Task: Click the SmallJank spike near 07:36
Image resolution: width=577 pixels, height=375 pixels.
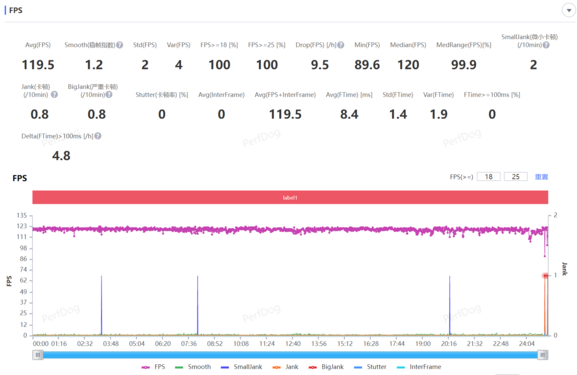Action: click(x=198, y=305)
